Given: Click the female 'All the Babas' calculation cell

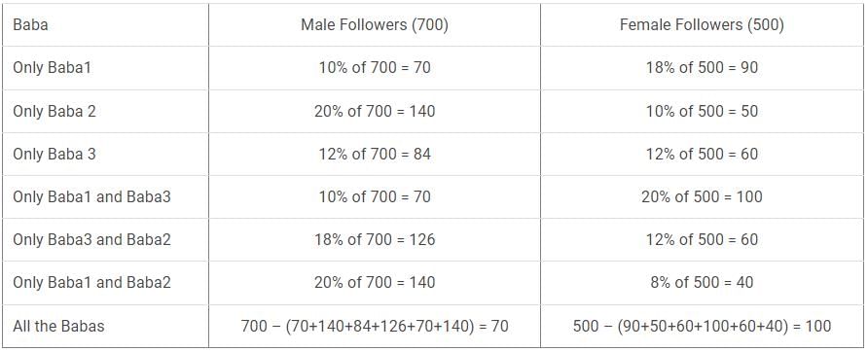Looking at the screenshot, I should tap(702, 326).
